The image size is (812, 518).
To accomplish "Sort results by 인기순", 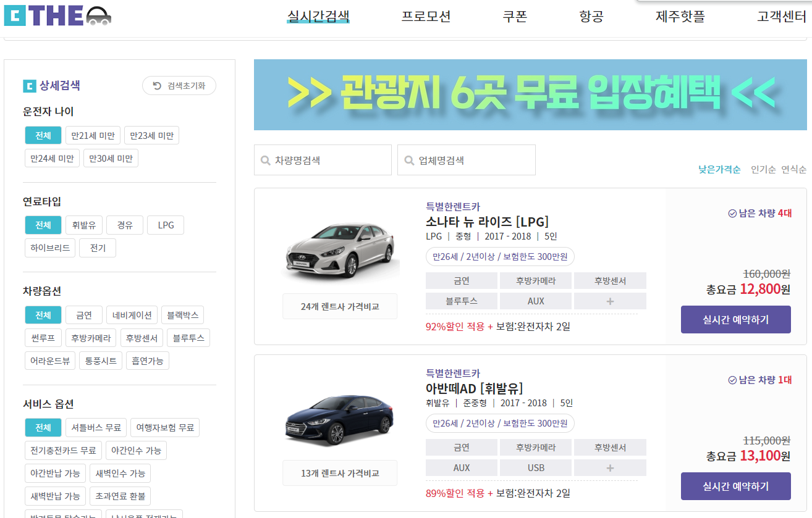I will point(764,169).
